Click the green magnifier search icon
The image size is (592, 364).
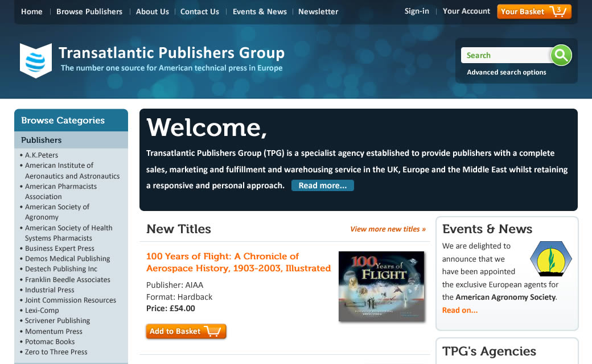(x=561, y=55)
